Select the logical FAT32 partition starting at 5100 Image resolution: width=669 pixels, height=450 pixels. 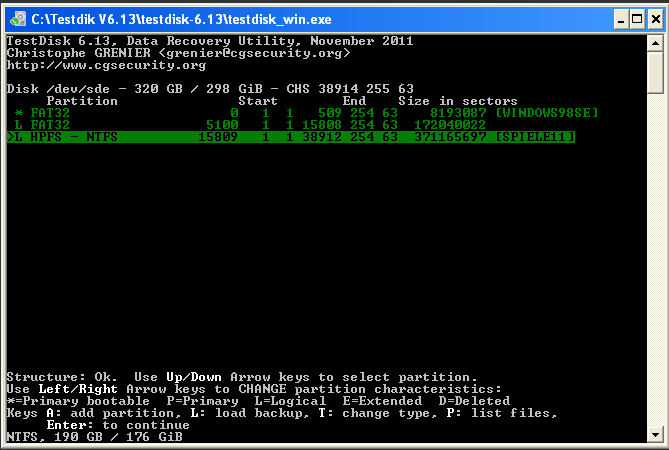[246, 125]
